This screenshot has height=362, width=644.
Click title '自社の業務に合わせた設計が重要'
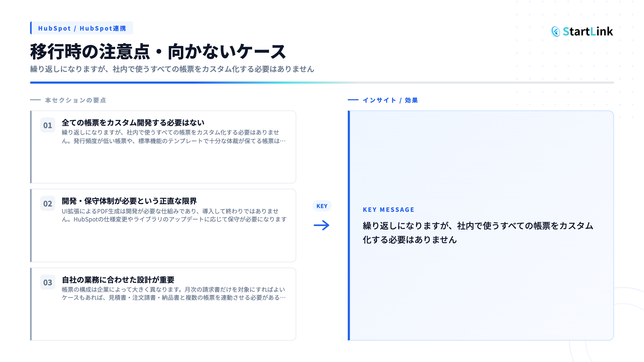[118, 280]
